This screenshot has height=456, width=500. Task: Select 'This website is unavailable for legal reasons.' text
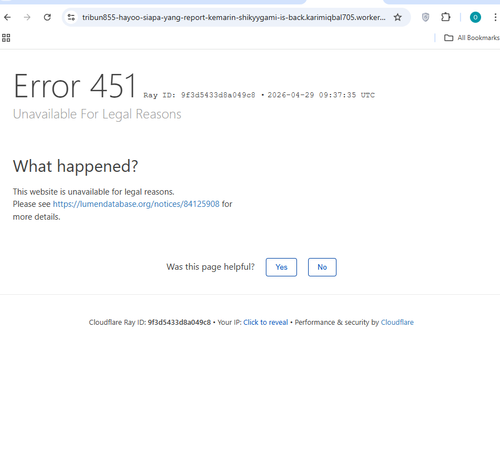coord(94,192)
